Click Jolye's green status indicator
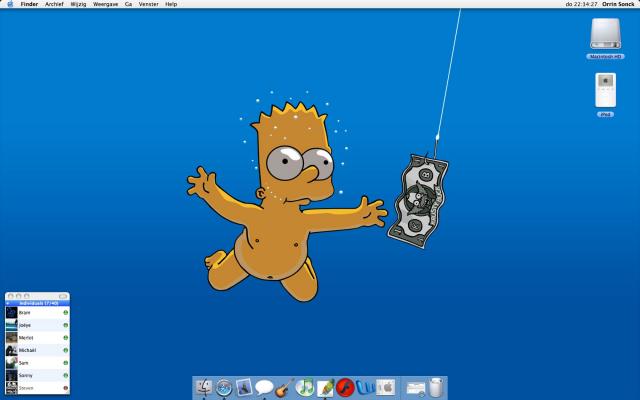The image size is (640, 400). tap(65, 325)
